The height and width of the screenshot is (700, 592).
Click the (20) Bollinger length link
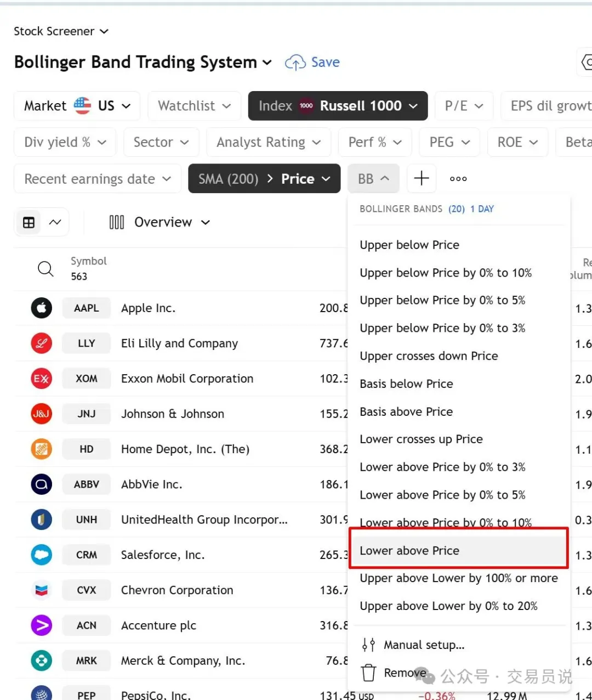[x=457, y=209]
